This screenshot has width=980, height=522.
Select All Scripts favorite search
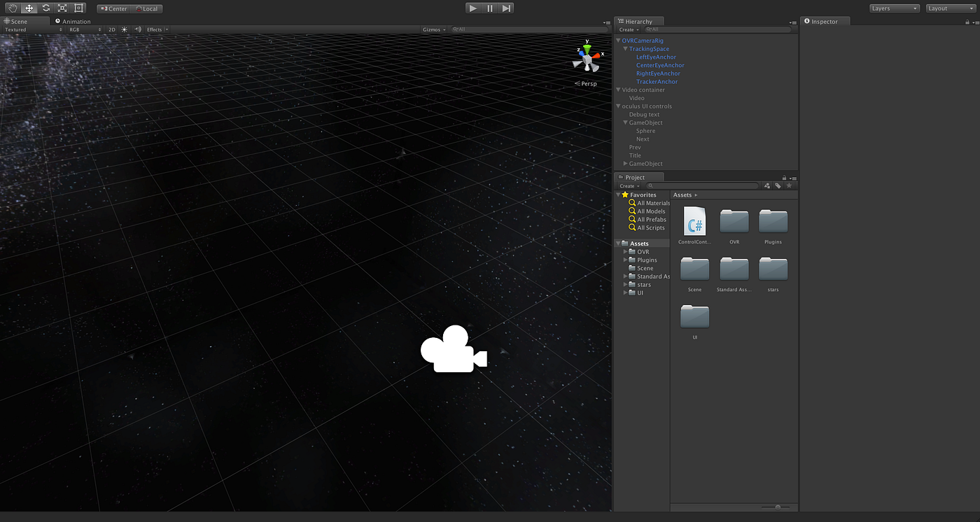click(647, 228)
